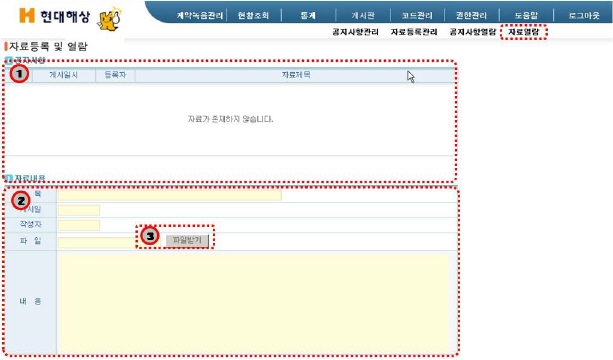Click the 내 용 row label
Screen dimensions: 613x360
pyautogui.click(x=30, y=301)
